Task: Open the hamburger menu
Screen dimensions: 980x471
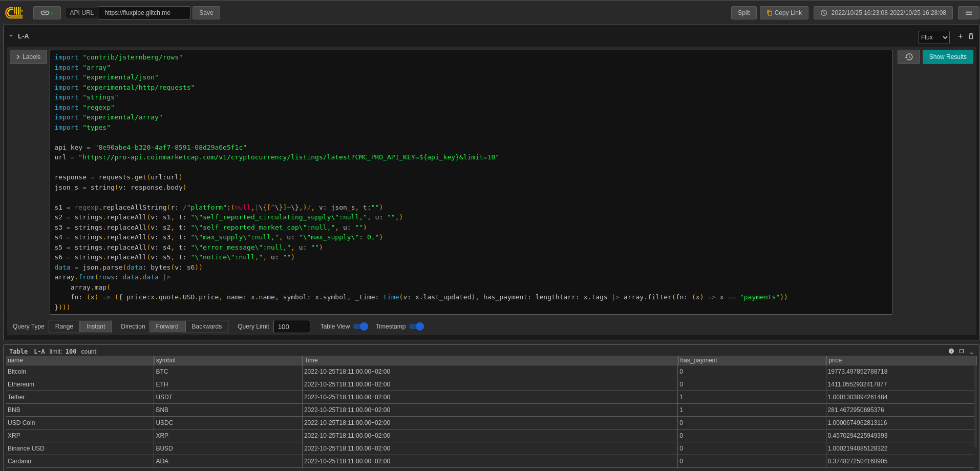Action: (x=968, y=13)
